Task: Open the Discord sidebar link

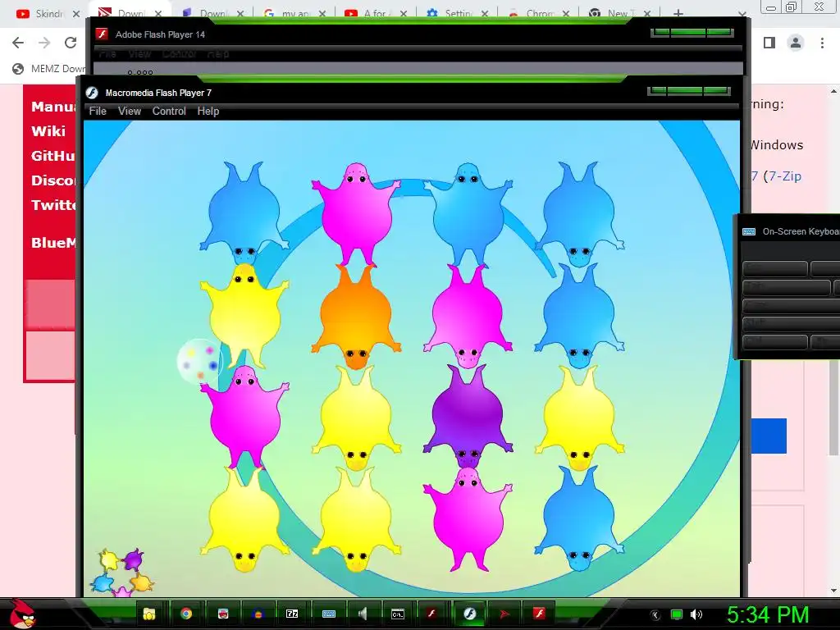Action: click(53, 180)
